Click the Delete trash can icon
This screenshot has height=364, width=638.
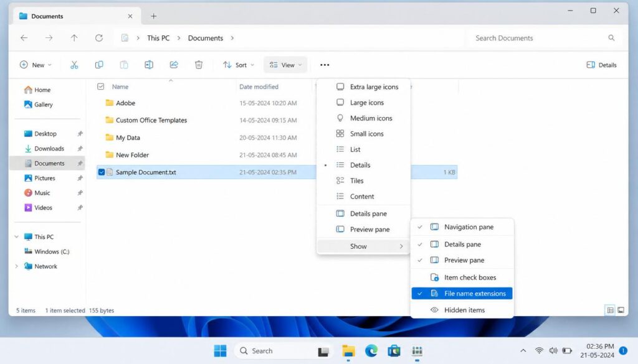coord(199,65)
